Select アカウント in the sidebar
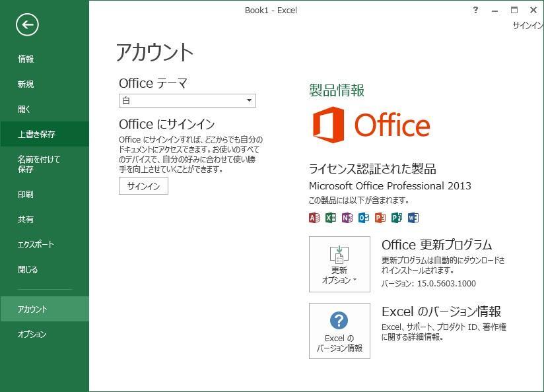This screenshot has width=544, height=392. (x=45, y=309)
